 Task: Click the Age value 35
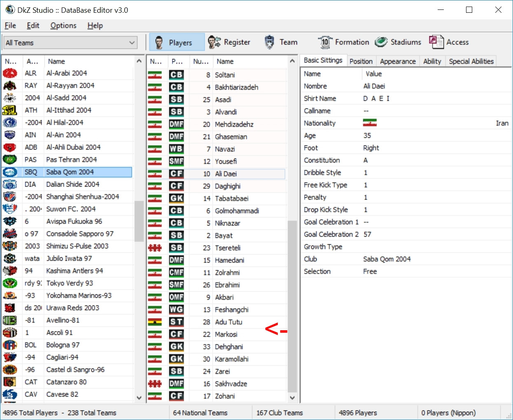(367, 135)
